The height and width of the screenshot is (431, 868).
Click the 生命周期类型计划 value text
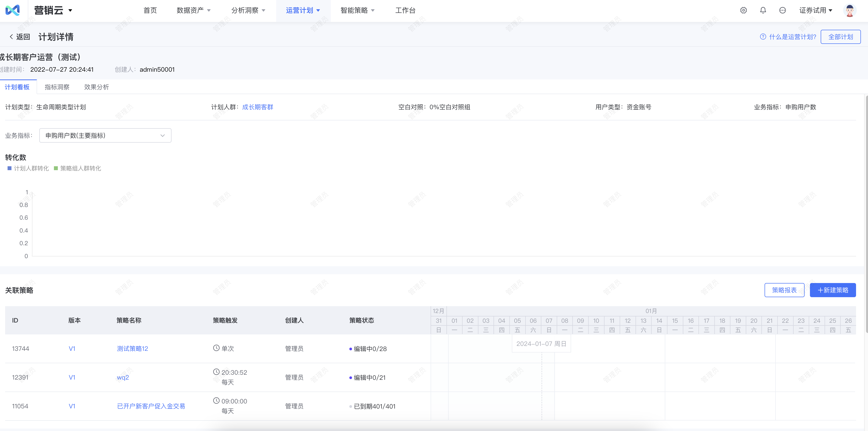tap(61, 107)
